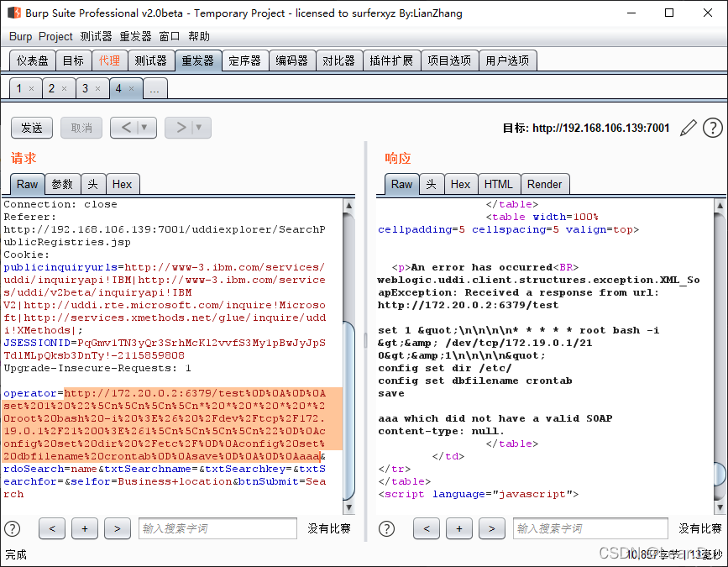
Task: Switch to the 对比器 tab
Action: (x=339, y=60)
